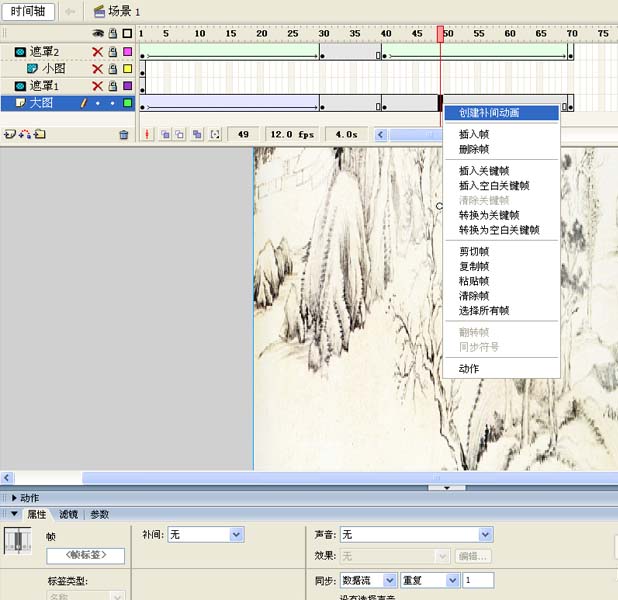Click the lock icon in the layer header
The image size is (618, 600).
click(x=113, y=33)
